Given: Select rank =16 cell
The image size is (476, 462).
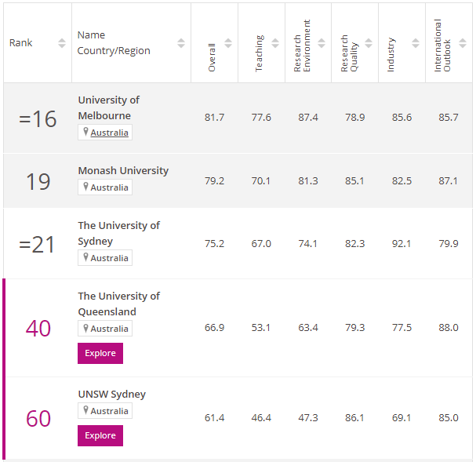Looking at the screenshot, I should (38, 118).
